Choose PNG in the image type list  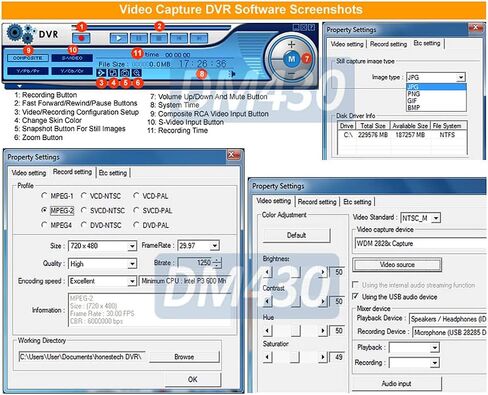tap(436, 94)
